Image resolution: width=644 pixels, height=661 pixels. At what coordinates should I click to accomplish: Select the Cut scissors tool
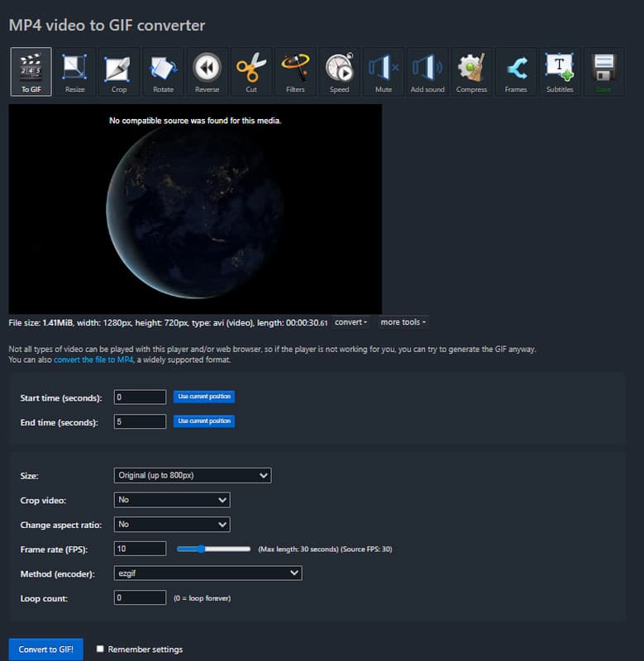(251, 71)
